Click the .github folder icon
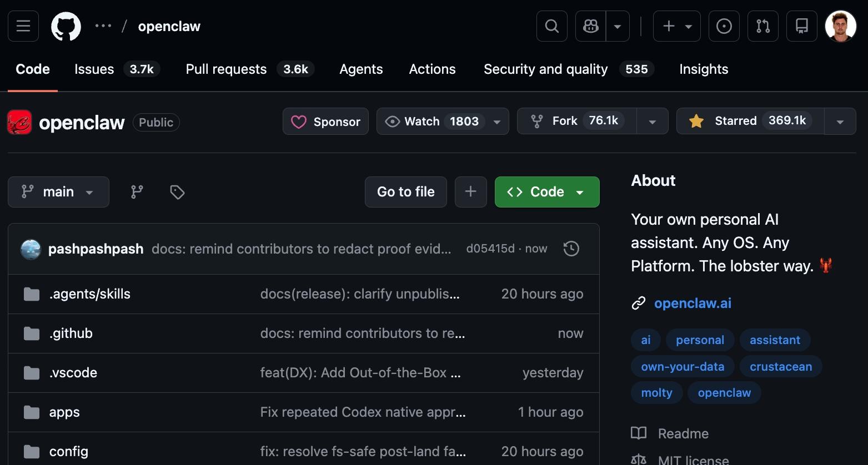Viewport: 868px width, 465px height. click(32, 333)
